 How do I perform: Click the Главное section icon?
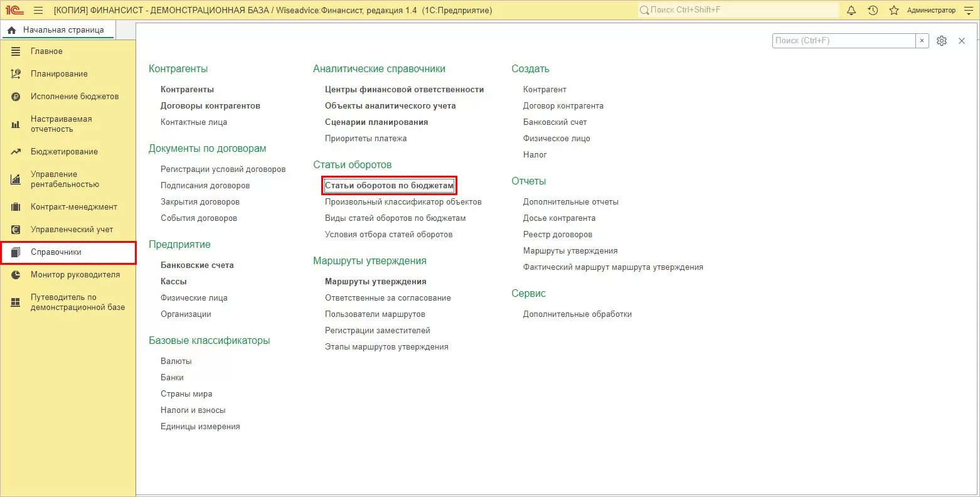pos(16,51)
